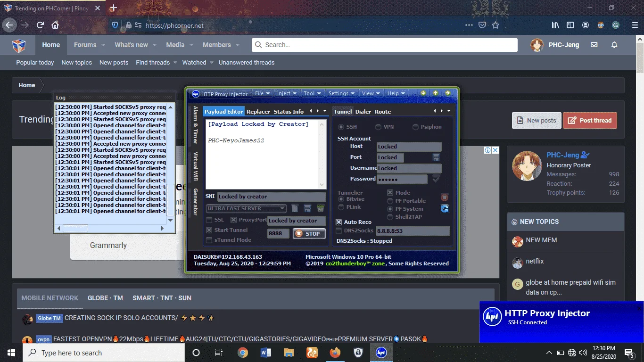Click the checkmark icon next to the Password field

[436, 179]
